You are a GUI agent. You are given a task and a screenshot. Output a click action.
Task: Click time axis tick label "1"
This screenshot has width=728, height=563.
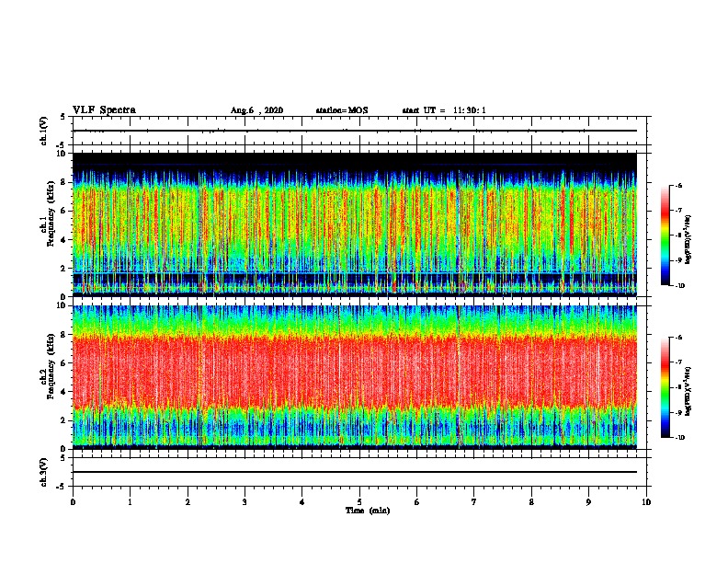(130, 501)
